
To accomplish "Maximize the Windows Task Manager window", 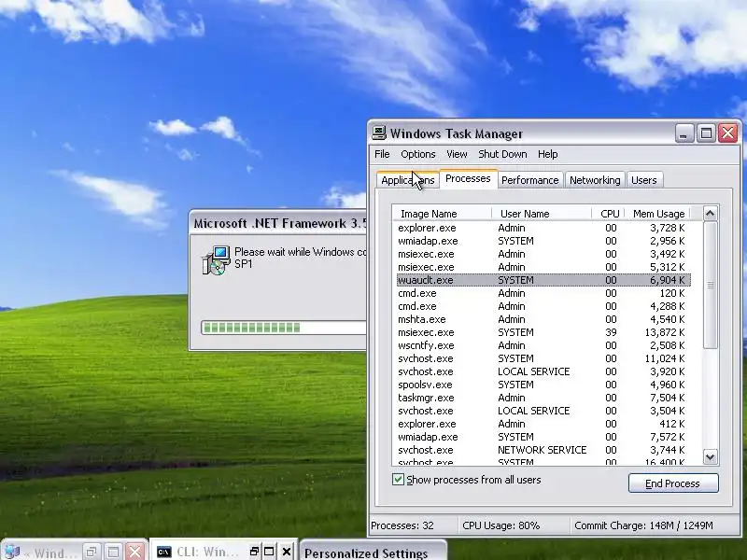I will click(x=706, y=133).
